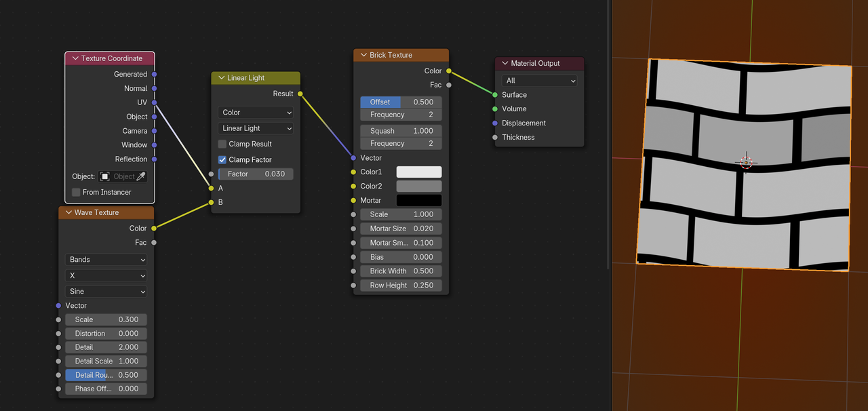Screen dimensions: 868x411
Task: Open the Sine wave profile dropdown
Action: point(106,292)
